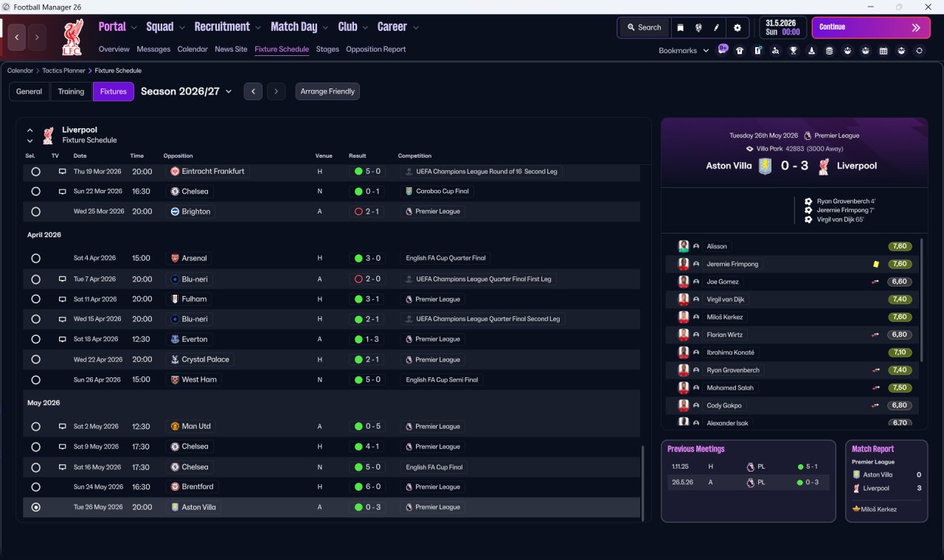Viewport: 944px width, 560px height.
Task: Select the Arsenal FA Cup fixture radio button
Action: 35,258
